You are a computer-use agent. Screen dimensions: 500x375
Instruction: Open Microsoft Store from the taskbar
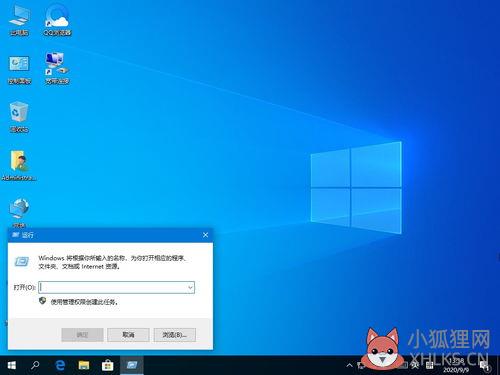[x=107, y=366]
